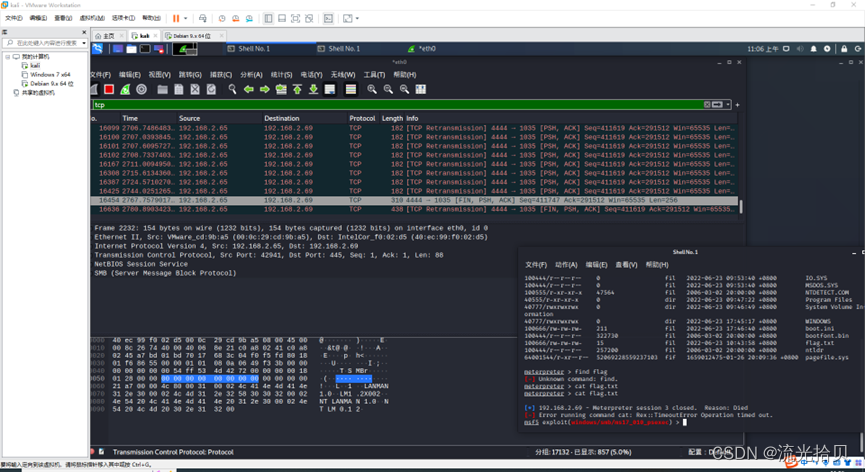The width and height of the screenshot is (865, 472).
Task: Find a packet with the magnifier icon
Action: (x=232, y=89)
